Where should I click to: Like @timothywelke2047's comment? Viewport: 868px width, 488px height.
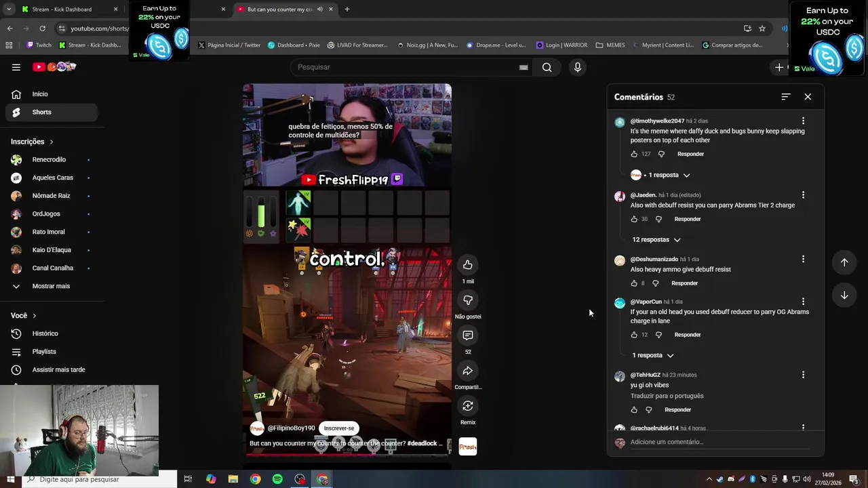point(634,154)
